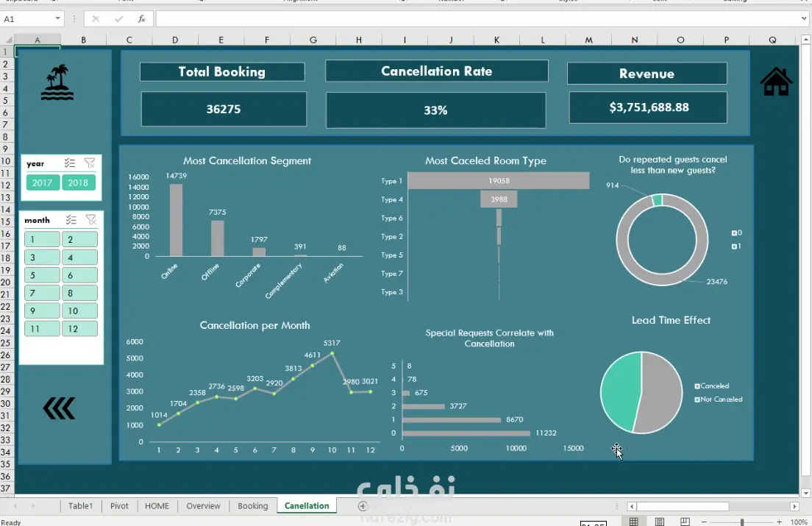
Task: Click the Most Cancellation Segment title
Action: point(247,160)
